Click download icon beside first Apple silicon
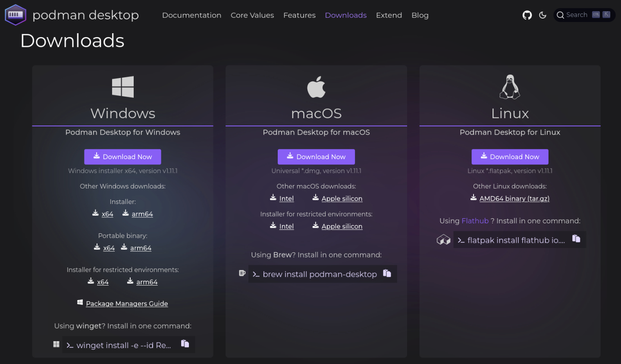The image size is (621, 364). point(316,197)
